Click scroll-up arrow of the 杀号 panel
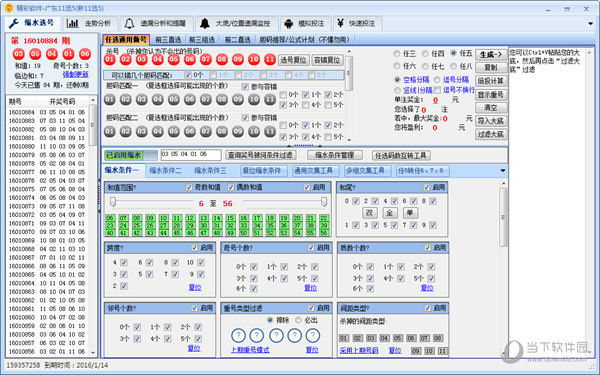600x375 pixels. point(349,51)
